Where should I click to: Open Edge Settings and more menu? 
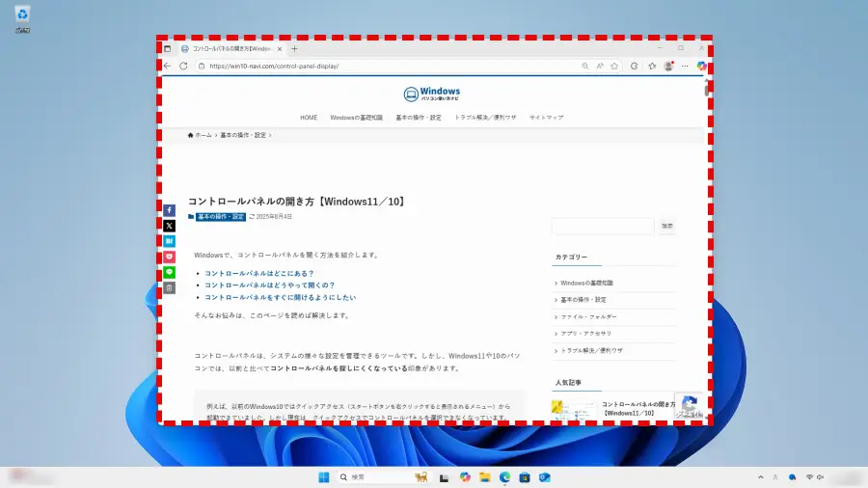click(x=685, y=66)
